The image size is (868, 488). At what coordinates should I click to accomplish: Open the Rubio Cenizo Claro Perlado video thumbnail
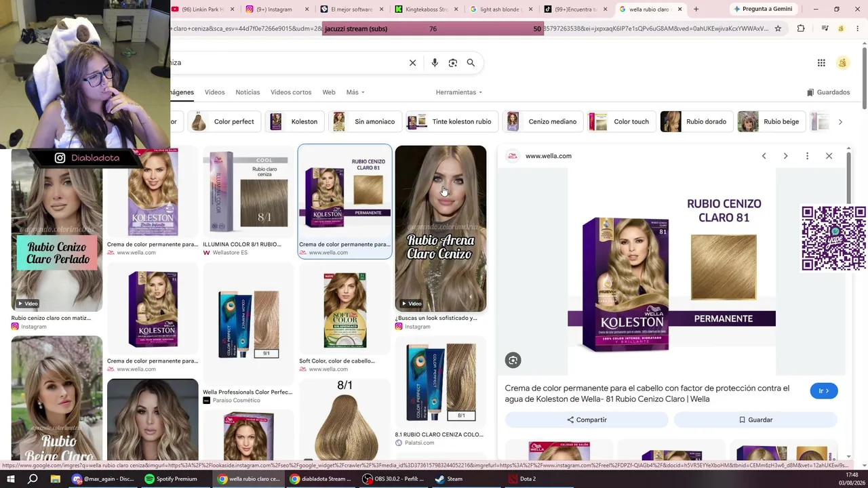point(57,230)
